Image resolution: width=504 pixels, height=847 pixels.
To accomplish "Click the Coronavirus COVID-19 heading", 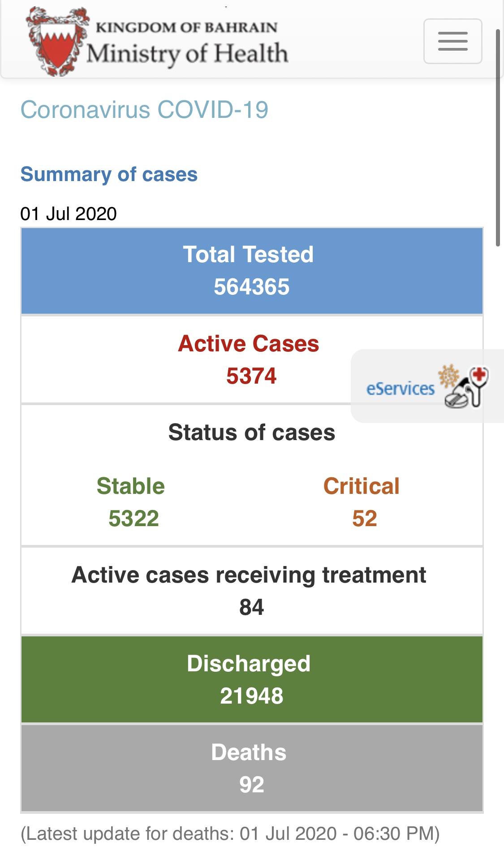I will [x=144, y=110].
